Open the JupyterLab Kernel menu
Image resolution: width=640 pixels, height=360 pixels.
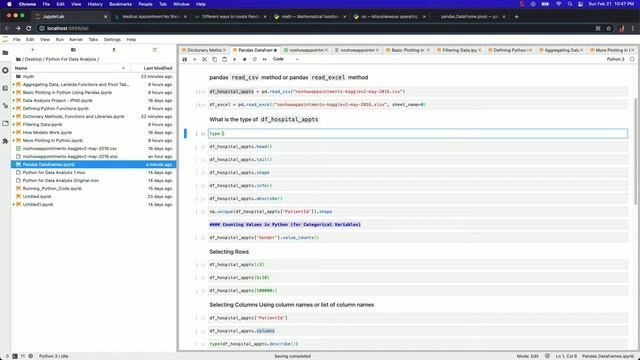(76, 40)
